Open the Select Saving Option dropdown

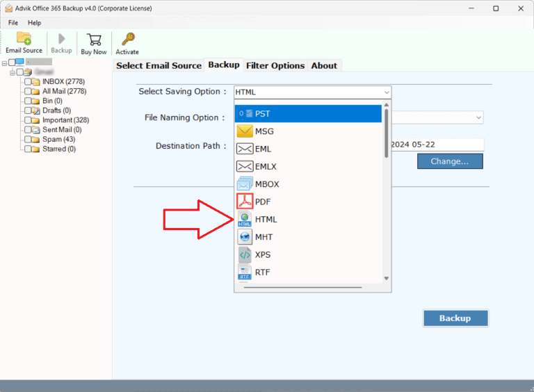pyautogui.click(x=313, y=92)
